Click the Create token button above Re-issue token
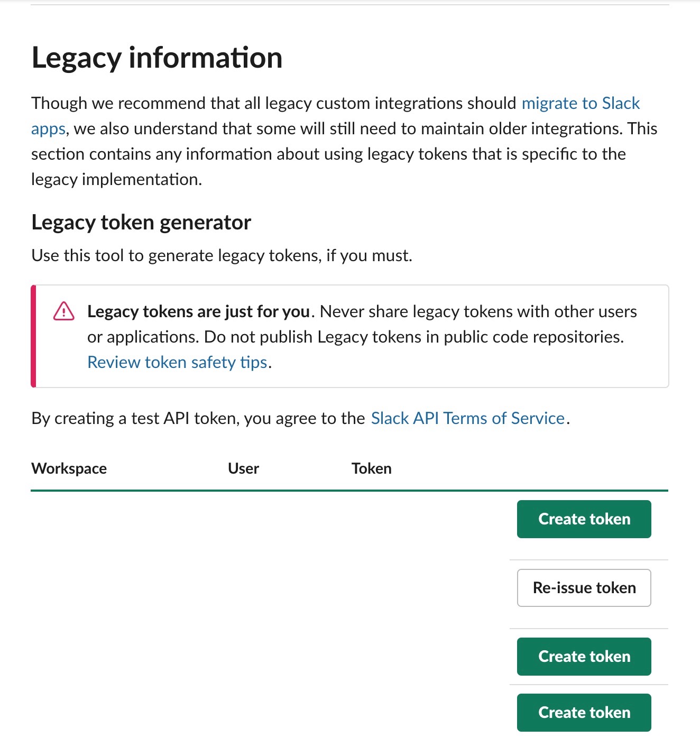Screen dimensions: 700x756 [584, 519]
